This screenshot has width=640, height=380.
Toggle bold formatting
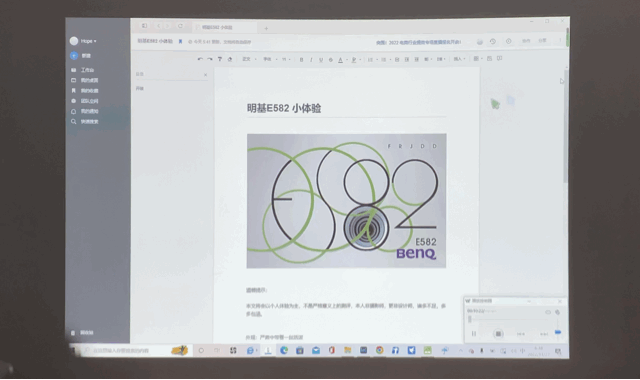point(301,60)
